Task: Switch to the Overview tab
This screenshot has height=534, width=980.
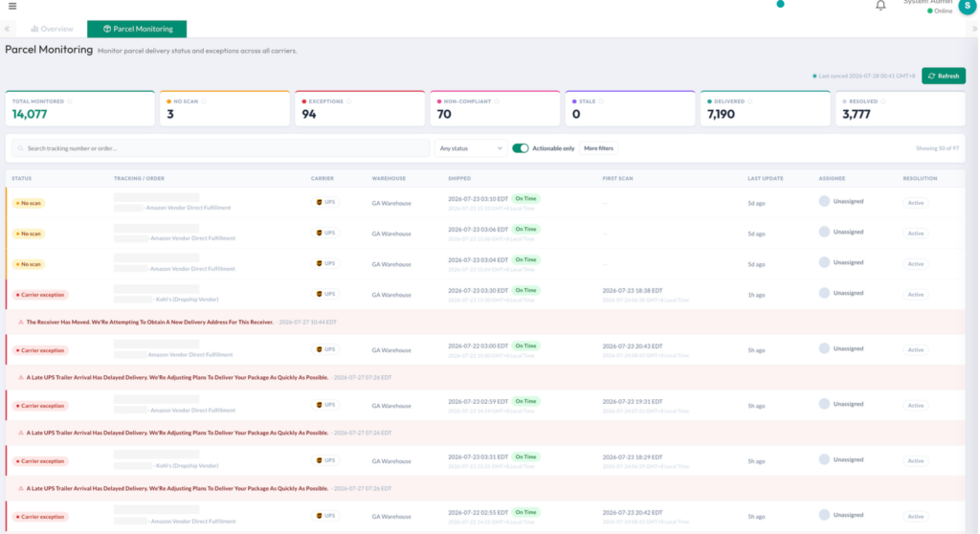Action: [x=52, y=29]
